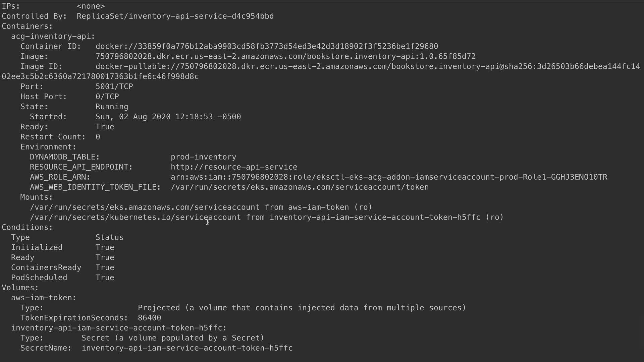
Task: Click the PodScheduled condition label
Action: pos(39,278)
